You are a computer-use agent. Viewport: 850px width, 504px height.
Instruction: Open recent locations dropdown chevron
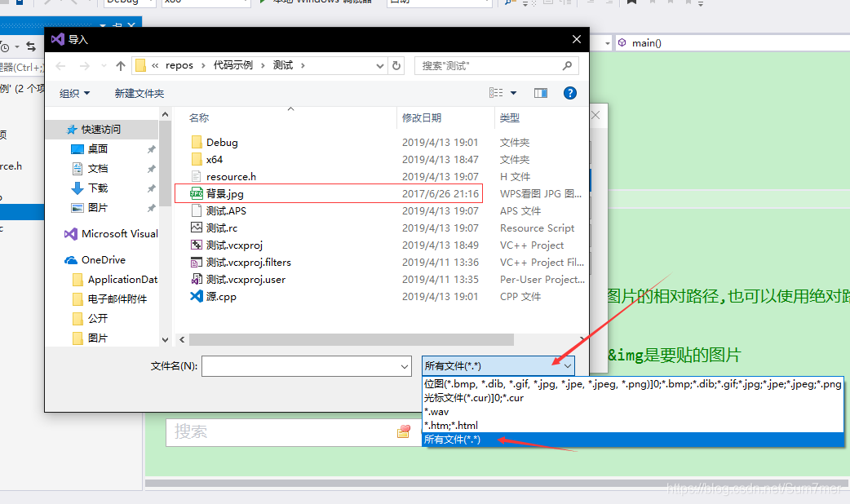coord(104,66)
